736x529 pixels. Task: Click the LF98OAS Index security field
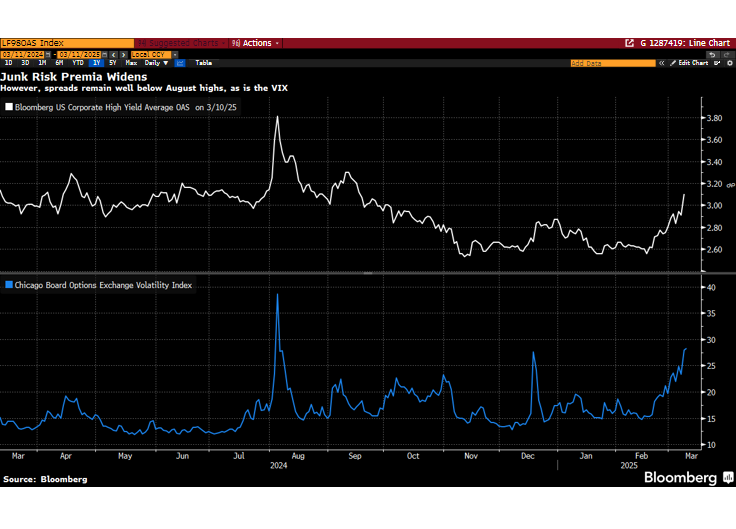coord(67,43)
